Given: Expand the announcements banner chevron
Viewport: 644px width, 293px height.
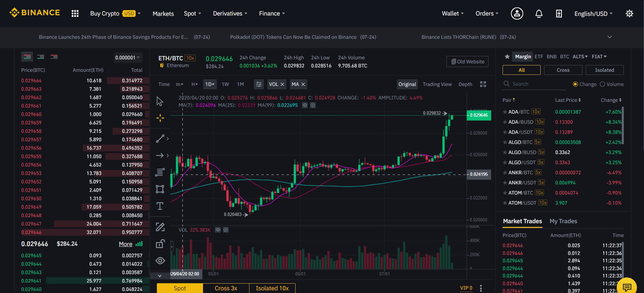Looking at the screenshot, I should [x=610, y=37].
